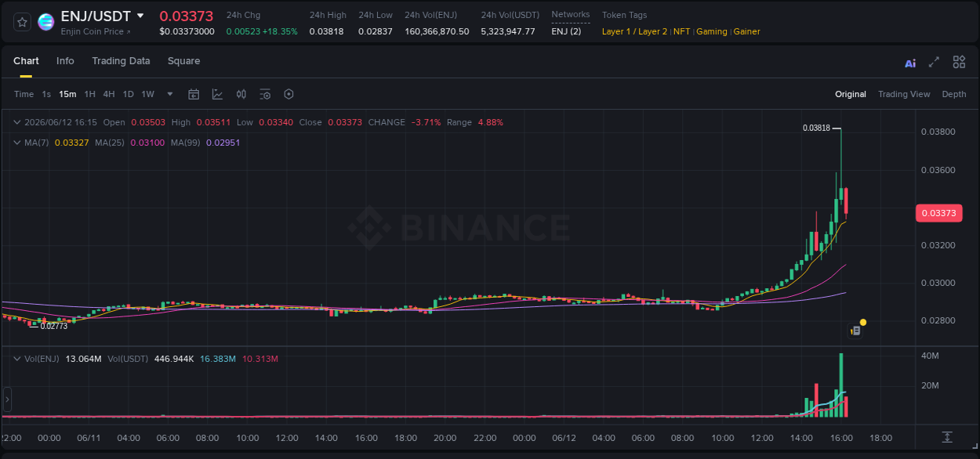Select the 4H interval
Image resolution: width=980 pixels, height=459 pixels.
coord(109,94)
